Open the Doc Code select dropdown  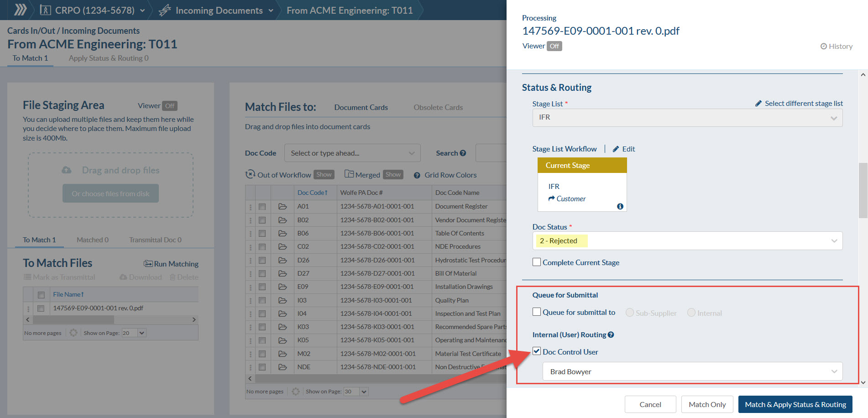pyautogui.click(x=352, y=153)
